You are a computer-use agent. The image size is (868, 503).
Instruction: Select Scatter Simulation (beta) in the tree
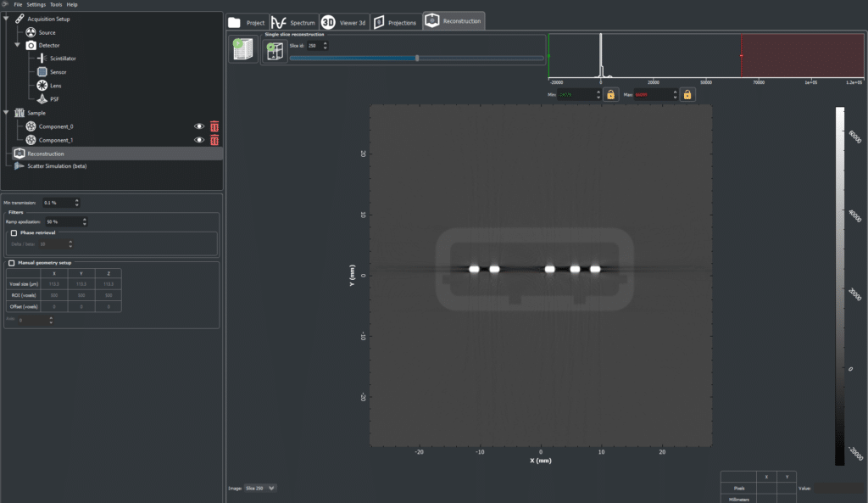[57, 166]
